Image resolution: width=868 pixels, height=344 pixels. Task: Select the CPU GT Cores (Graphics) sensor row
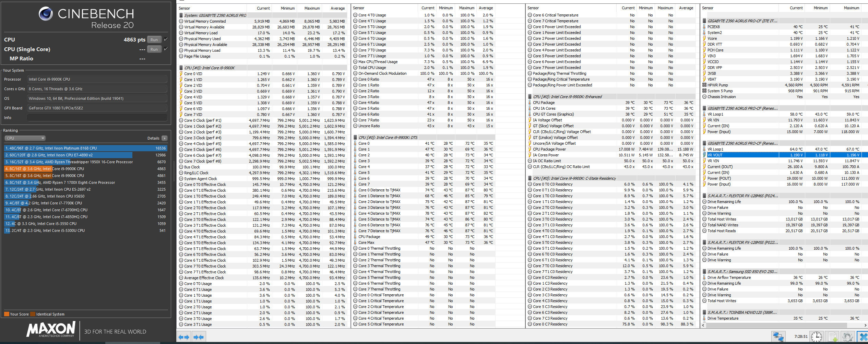tap(612, 114)
